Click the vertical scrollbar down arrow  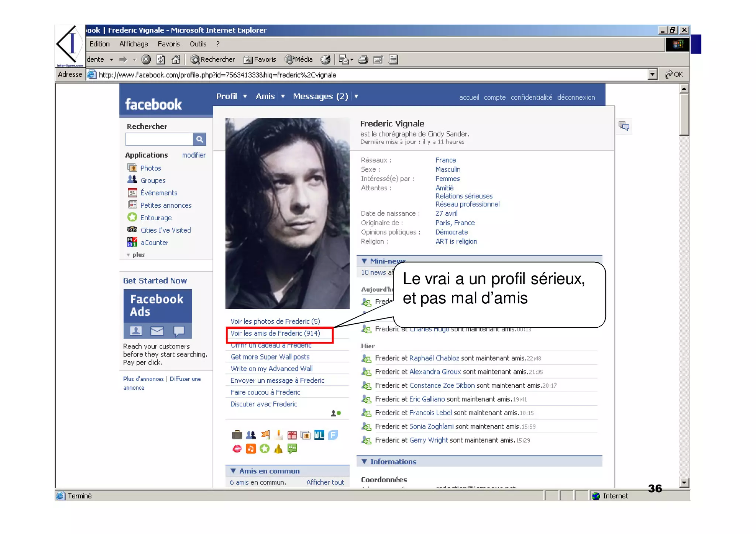pyautogui.click(x=684, y=483)
